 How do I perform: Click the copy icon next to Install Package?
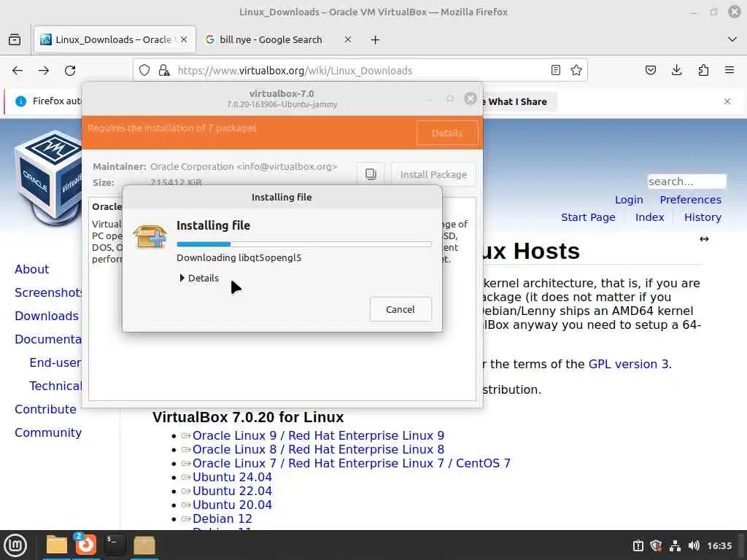pos(371,174)
